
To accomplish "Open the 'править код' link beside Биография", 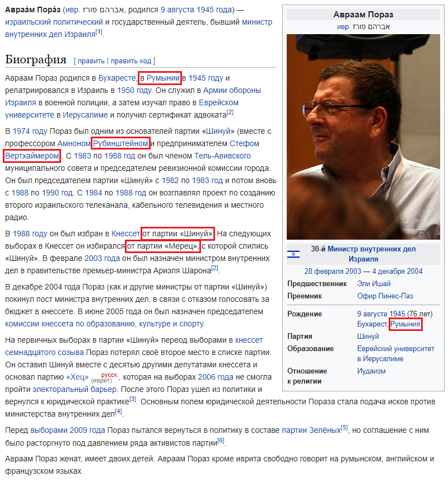I will [131, 60].
